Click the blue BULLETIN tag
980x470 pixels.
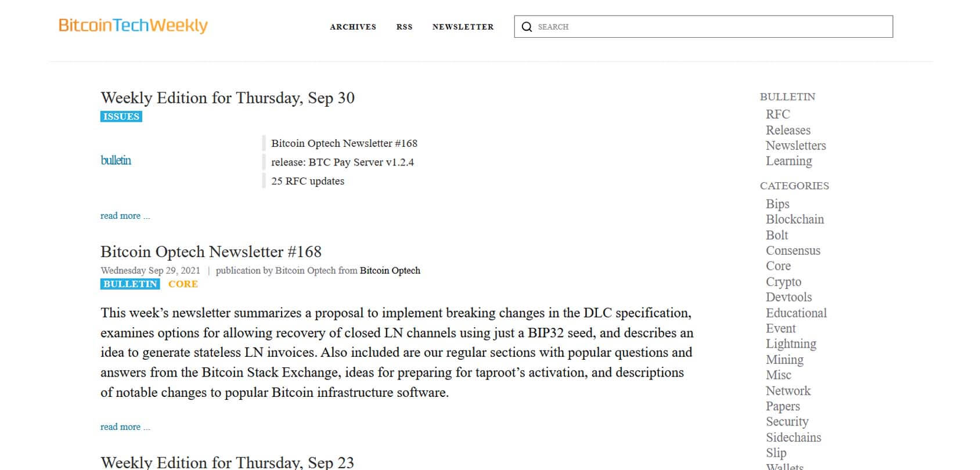130,284
